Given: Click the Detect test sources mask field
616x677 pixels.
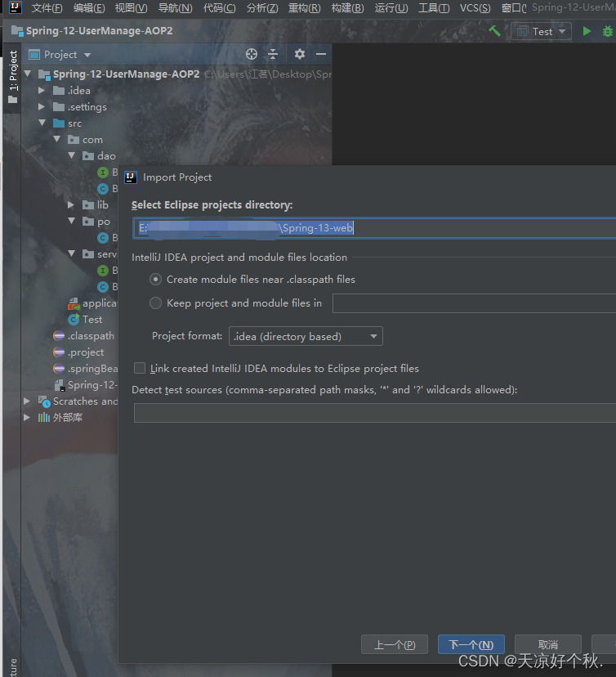Looking at the screenshot, I should (375, 413).
